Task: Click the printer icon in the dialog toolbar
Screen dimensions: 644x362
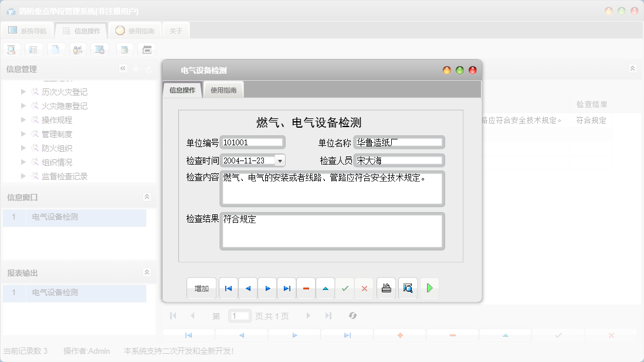Action: pyautogui.click(x=386, y=288)
